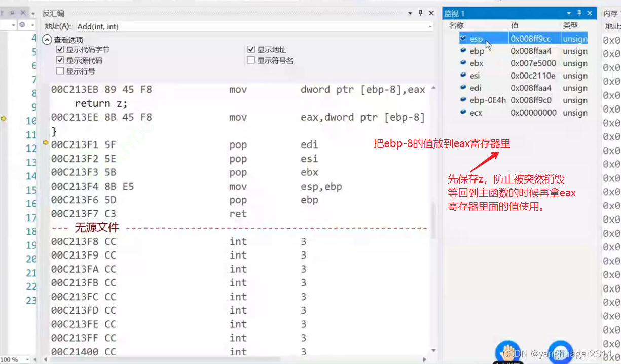The width and height of the screenshot is (621, 364).
Task: Close the 监视 1 watch panel
Action: (x=590, y=13)
